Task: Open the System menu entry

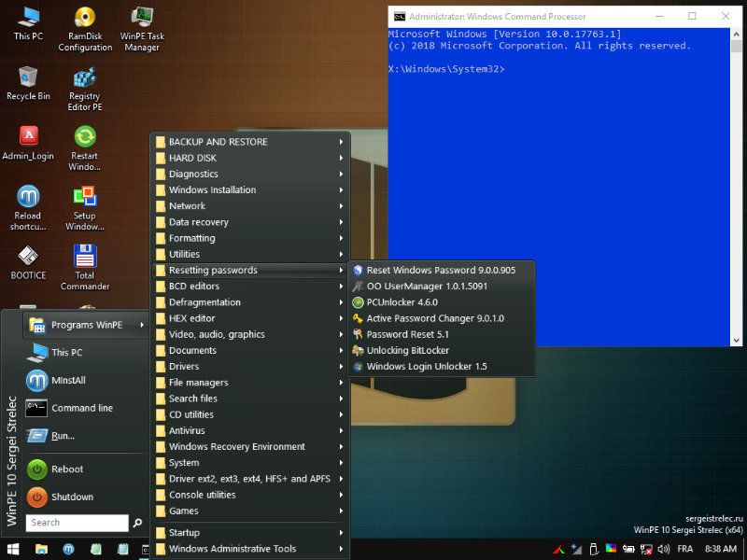Action: pyautogui.click(x=250, y=463)
